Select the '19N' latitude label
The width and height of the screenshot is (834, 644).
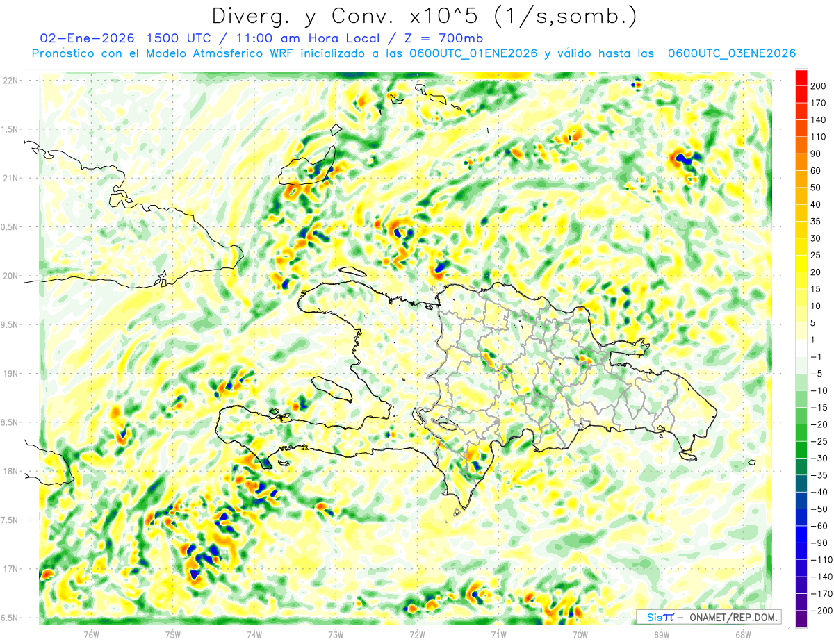10,374
